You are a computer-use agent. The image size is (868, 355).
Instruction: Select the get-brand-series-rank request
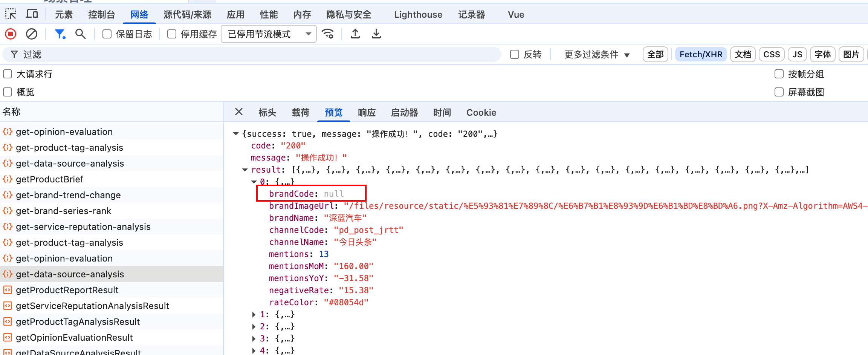63,211
